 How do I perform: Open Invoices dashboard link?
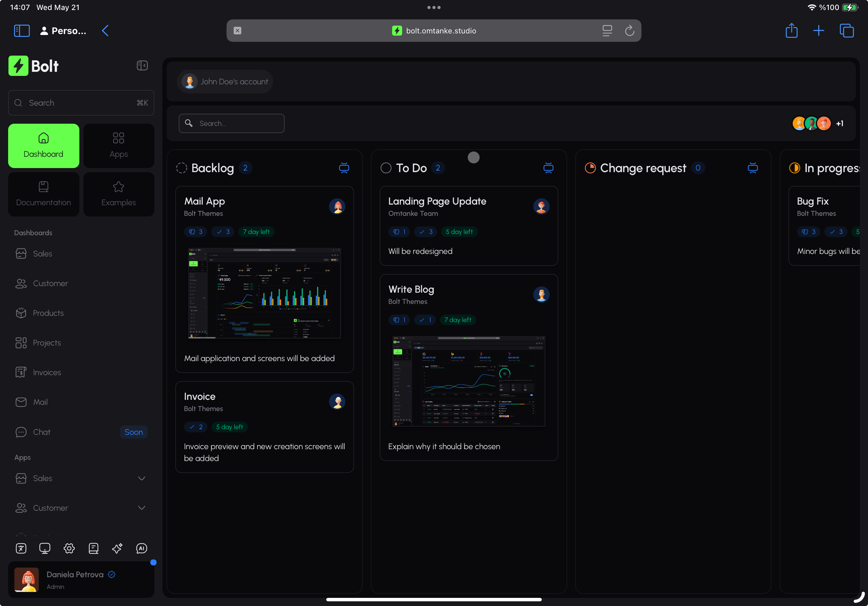coord(47,372)
